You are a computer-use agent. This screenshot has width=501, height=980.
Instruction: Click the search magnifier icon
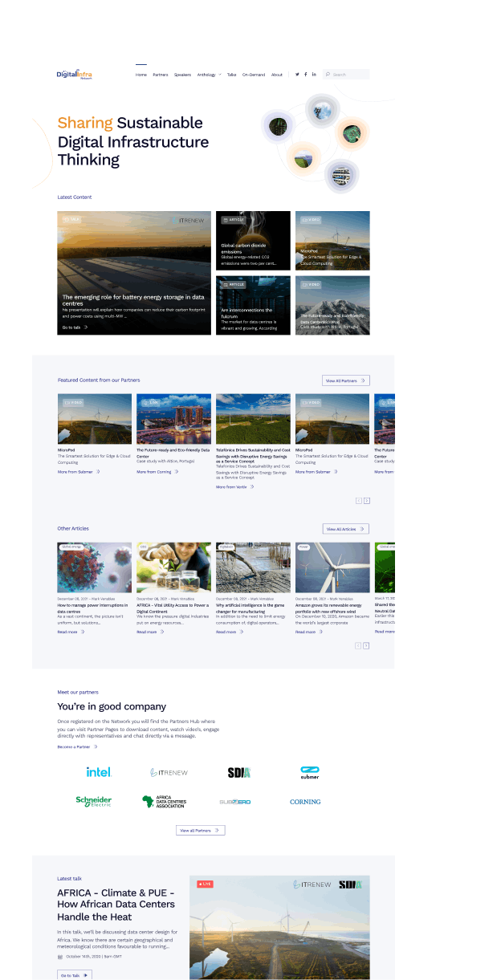[x=328, y=75]
